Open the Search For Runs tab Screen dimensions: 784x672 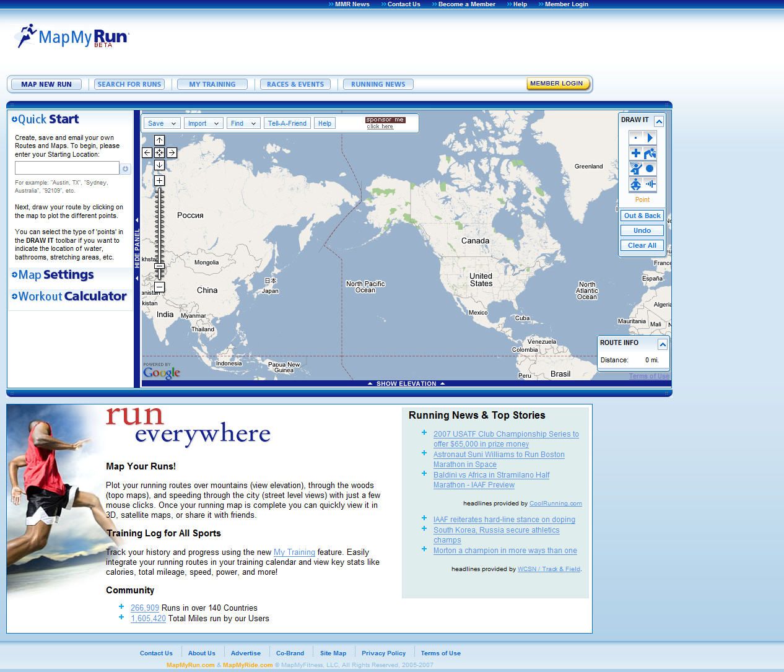click(x=129, y=84)
